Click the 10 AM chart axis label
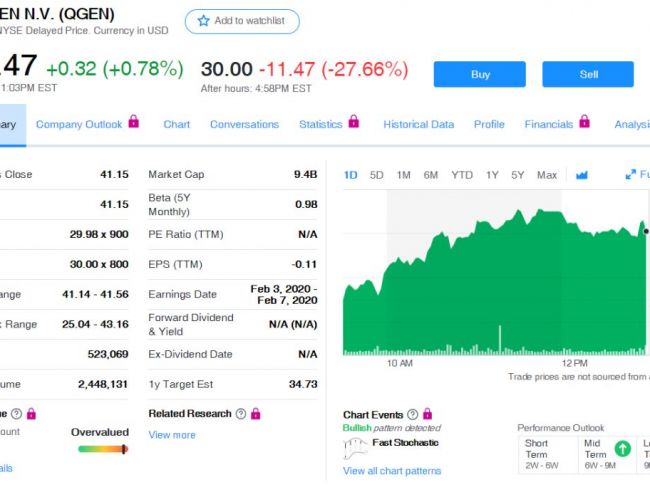 click(400, 363)
